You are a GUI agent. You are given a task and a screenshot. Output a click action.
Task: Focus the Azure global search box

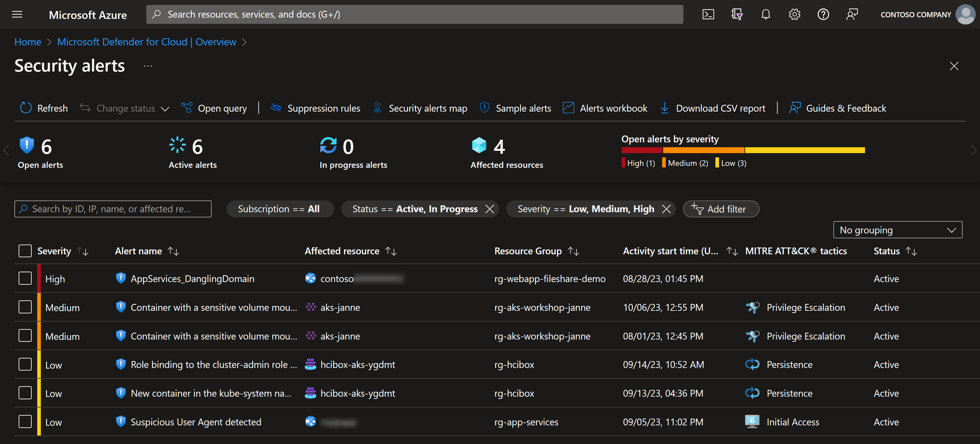(414, 14)
